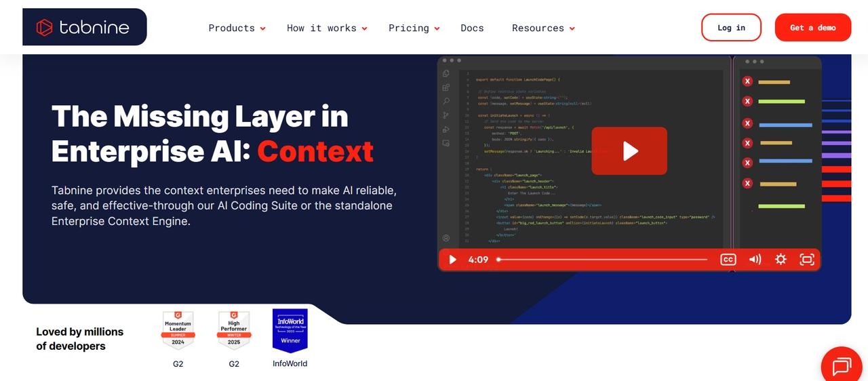Click the InfoWorld Winner badge
Viewport: 868px width, 381px height.
(x=290, y=331)
